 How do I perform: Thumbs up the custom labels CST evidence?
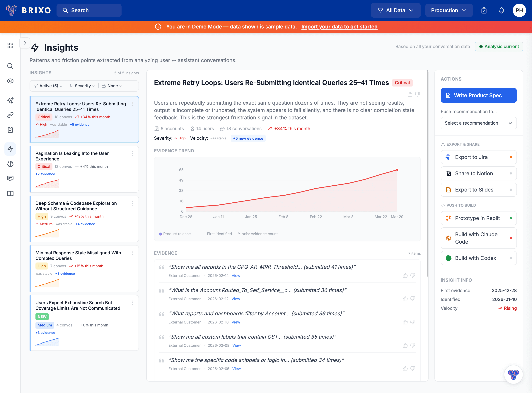click(x=405, y=345)
